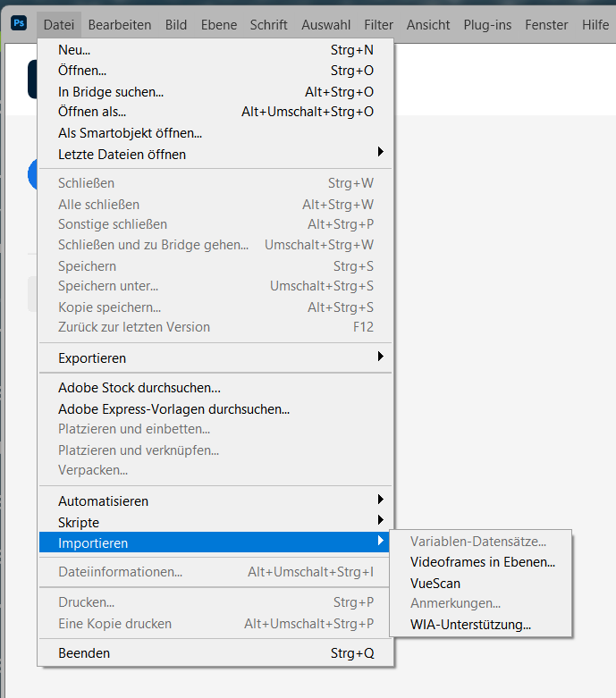Select Adobe Stock durchsuchen...

pyautogui.click(x=215, y=388)
